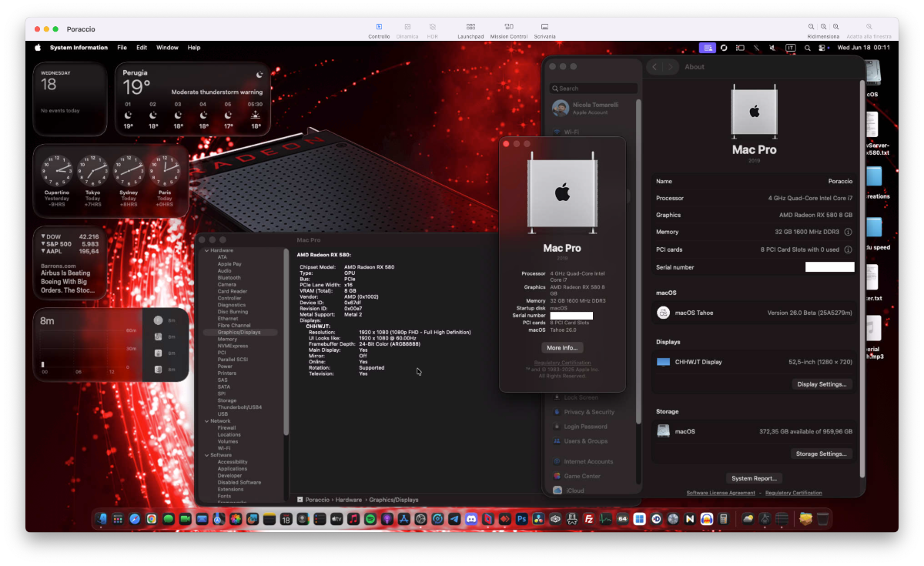Collapse the Software section in the sidebar

[206, 455]
